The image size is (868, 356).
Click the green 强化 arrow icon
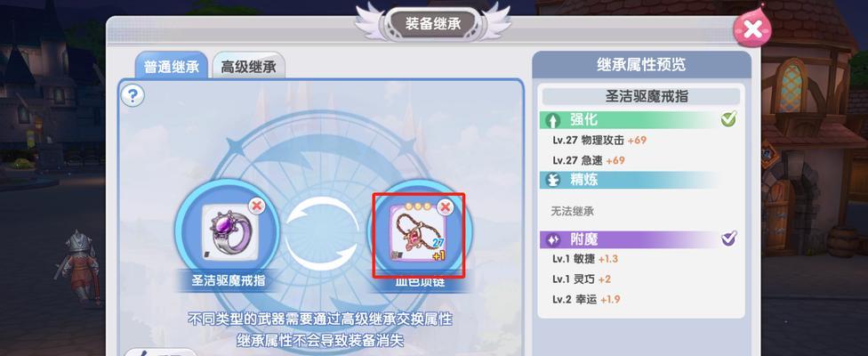pyautogui.click(x=553, y=119)
